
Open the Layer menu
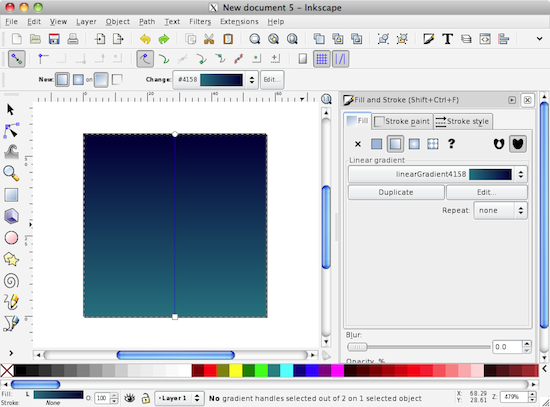point(86,22)
